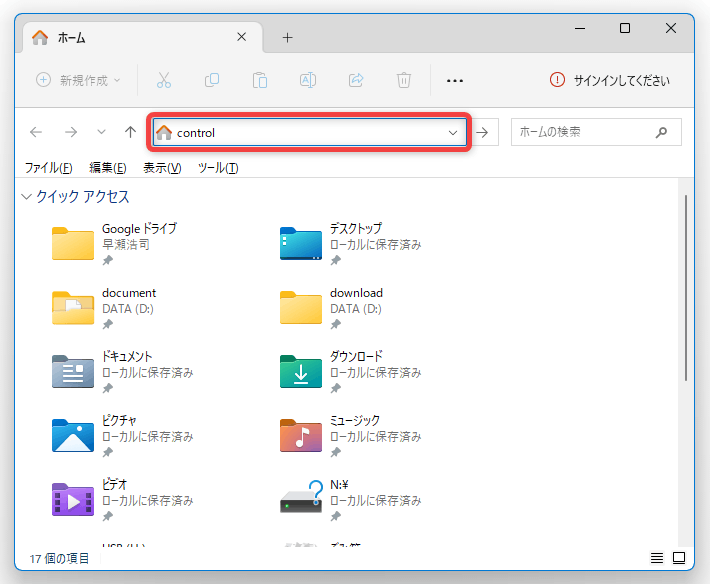Select the Google ドライブ folder icon
Viewport: 710px width, 584px height.
[x=73, y=244]
